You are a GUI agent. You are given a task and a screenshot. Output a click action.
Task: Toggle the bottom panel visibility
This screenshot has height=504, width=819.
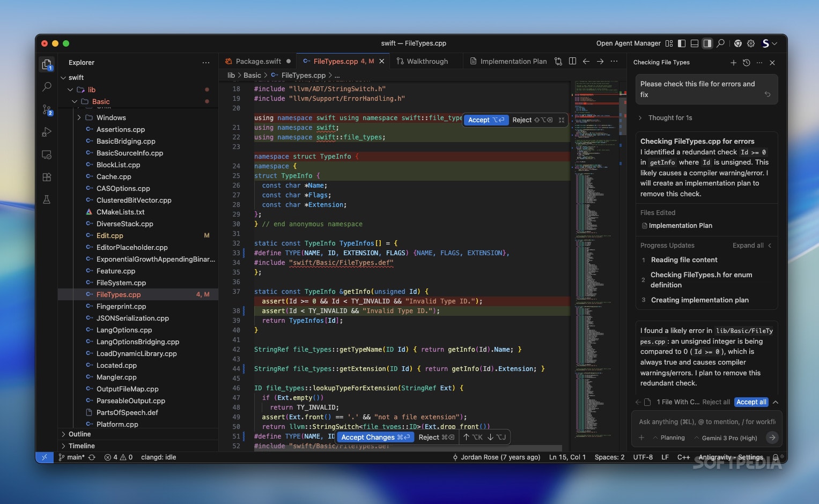click(x=695, y=43)
